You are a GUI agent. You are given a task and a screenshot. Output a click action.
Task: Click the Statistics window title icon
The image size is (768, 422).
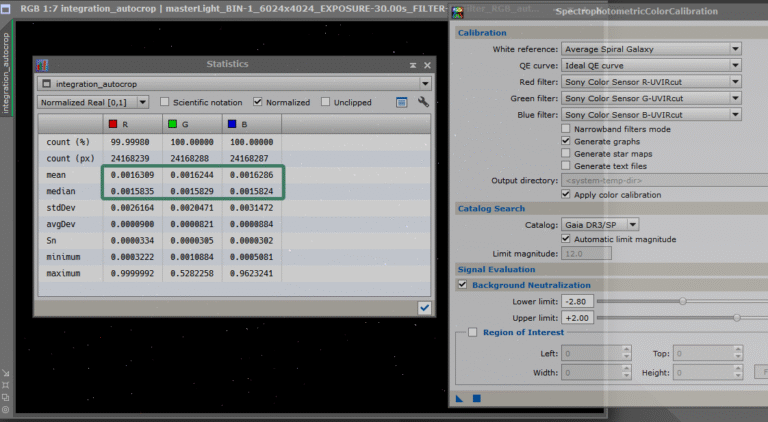click(x=43, y=64)
